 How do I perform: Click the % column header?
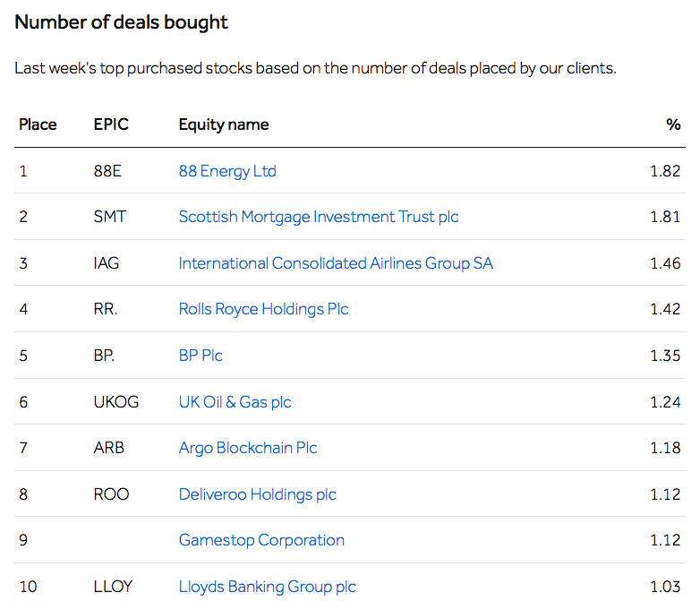pyautogui.click(x=673, y=124)
